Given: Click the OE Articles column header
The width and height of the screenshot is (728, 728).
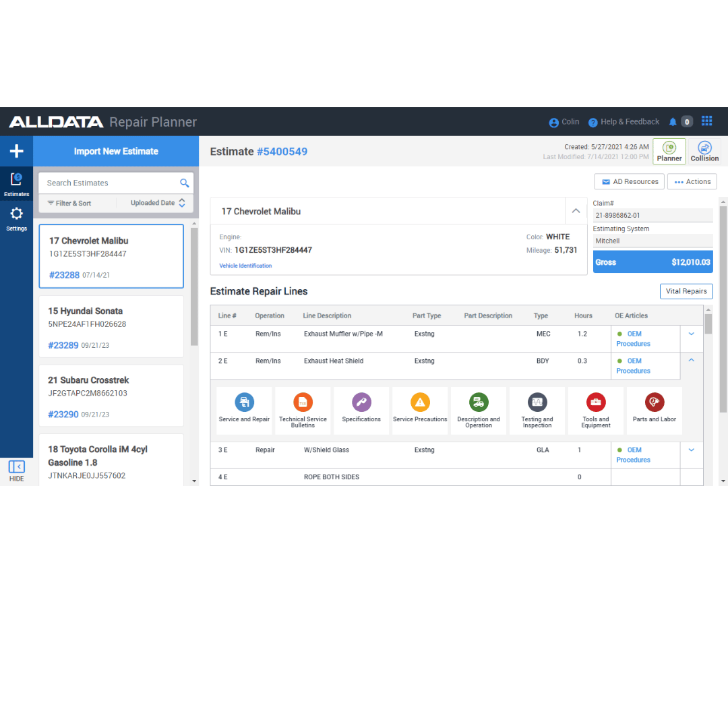Looking at the screenshot, I should coord(631,315).
